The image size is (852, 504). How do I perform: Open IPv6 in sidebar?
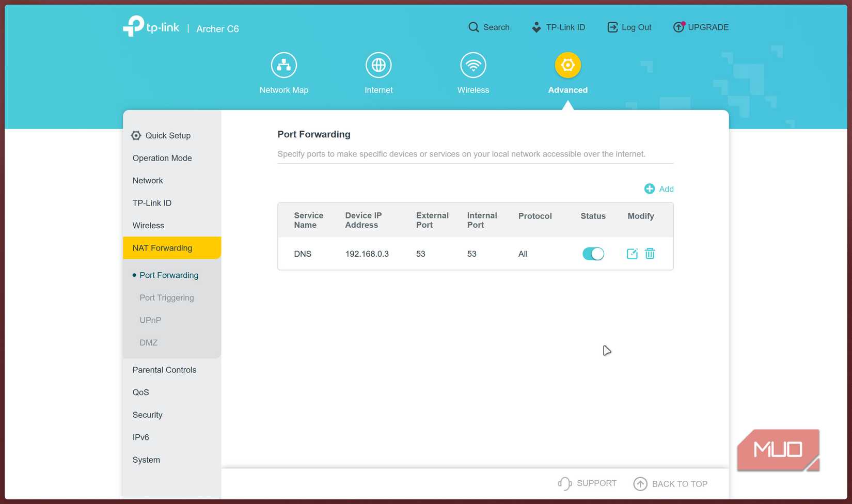pyautogui.click(x=140, y=437)
